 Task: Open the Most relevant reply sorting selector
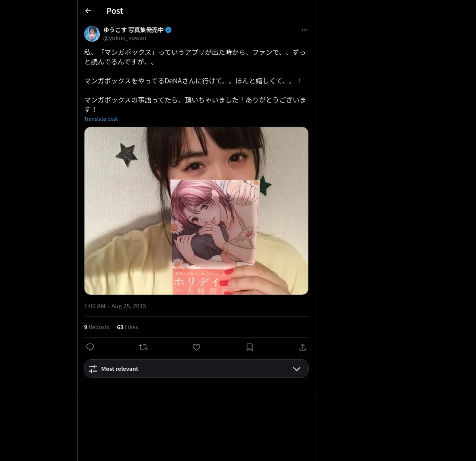196,368
